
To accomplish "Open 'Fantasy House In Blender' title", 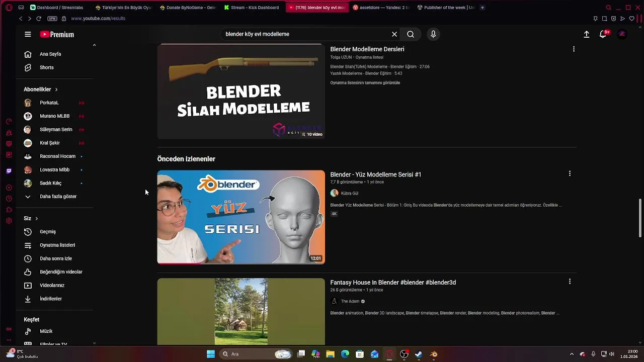I will click(393, 283).
